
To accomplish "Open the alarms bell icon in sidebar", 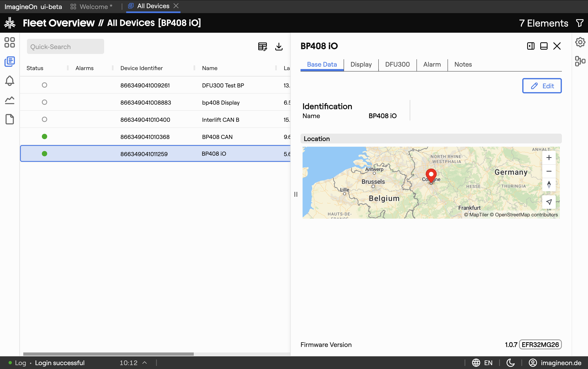I will pos(10,81).
